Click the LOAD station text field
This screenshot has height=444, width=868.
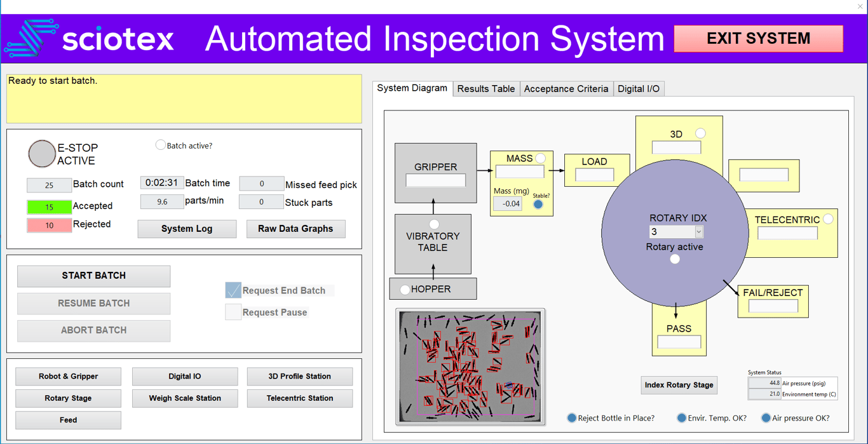pos(595,175)
